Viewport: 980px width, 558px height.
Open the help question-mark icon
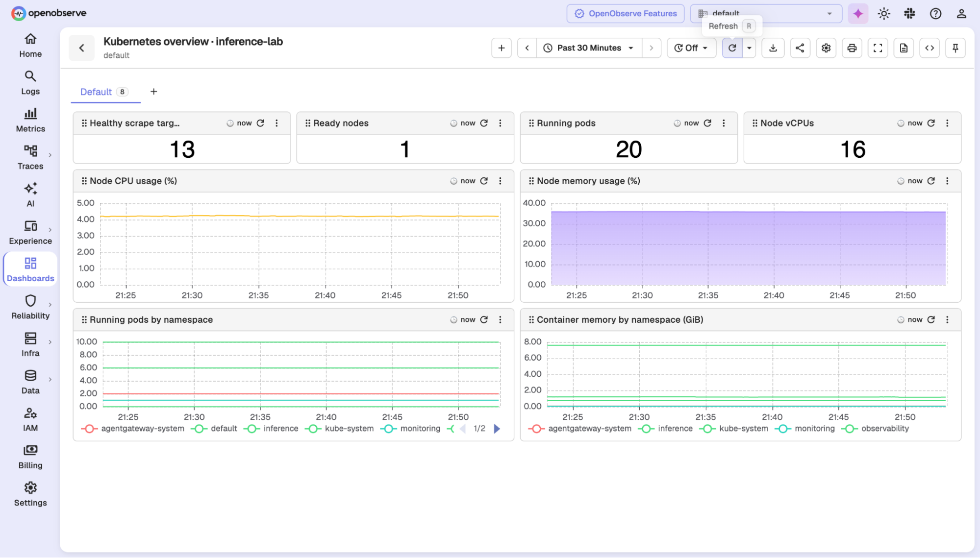coord(935,14)
